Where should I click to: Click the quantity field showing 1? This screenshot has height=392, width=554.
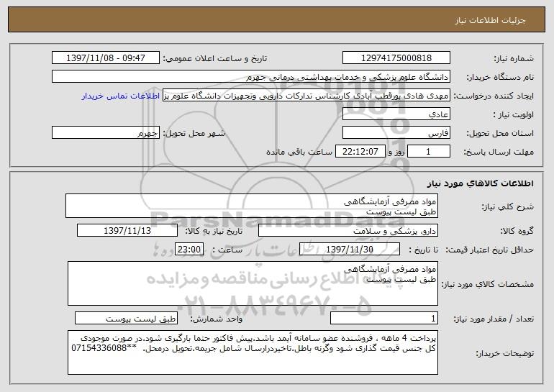(384, 318)
